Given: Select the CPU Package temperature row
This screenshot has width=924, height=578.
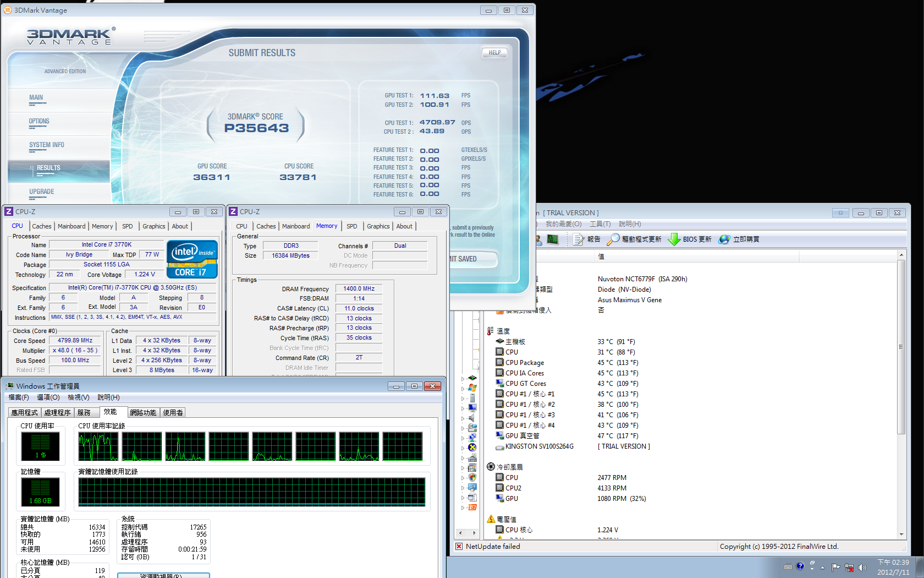Looking at the screenshot, I should pos(566,363).
